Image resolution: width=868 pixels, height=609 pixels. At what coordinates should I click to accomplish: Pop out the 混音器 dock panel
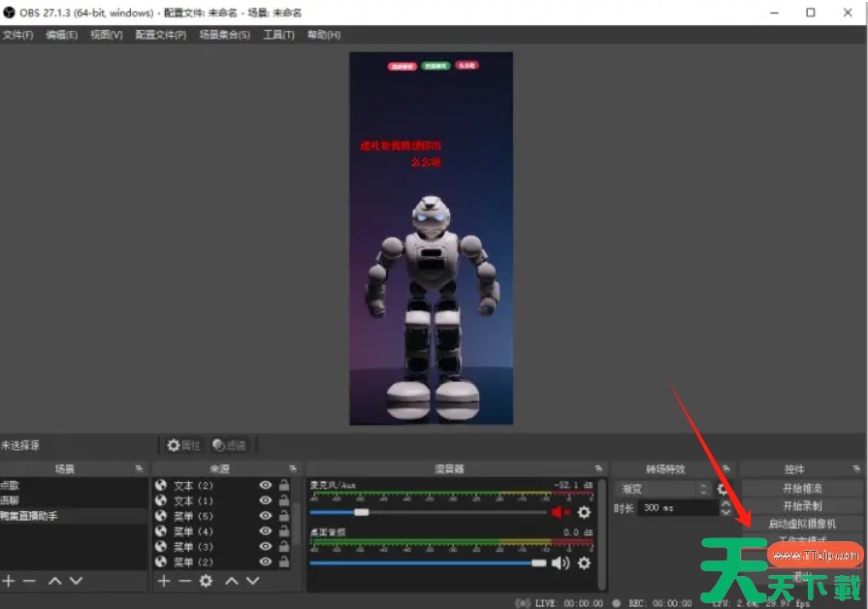(x=599, y=469)
